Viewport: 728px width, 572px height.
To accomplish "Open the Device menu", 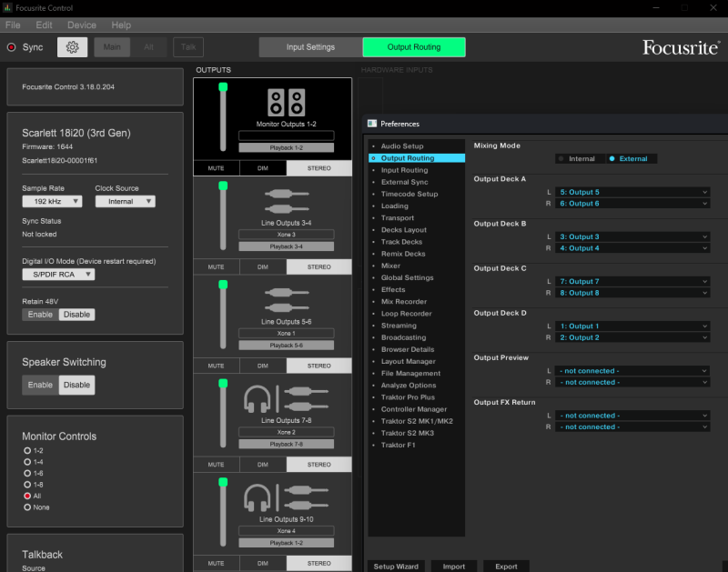I will coord(82,25).
